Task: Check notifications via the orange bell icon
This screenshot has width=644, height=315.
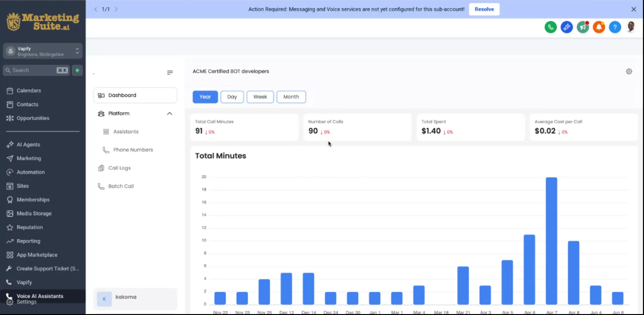Action: point(599,27)
